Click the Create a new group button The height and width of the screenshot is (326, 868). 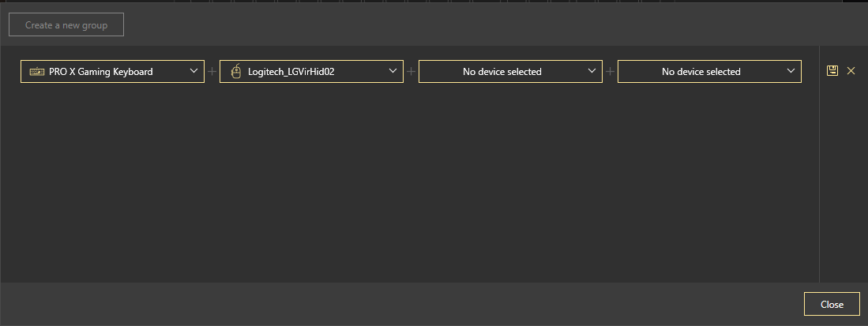(x=66, y=25)
